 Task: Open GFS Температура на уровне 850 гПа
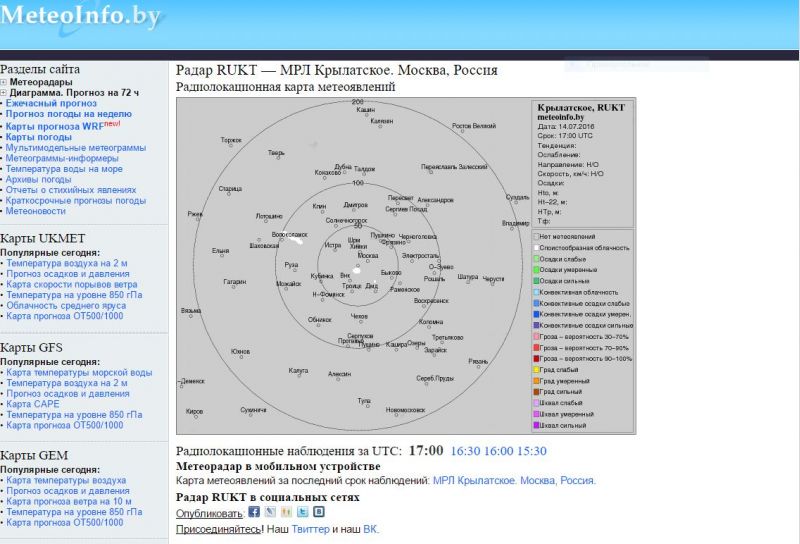coord(74,415)
